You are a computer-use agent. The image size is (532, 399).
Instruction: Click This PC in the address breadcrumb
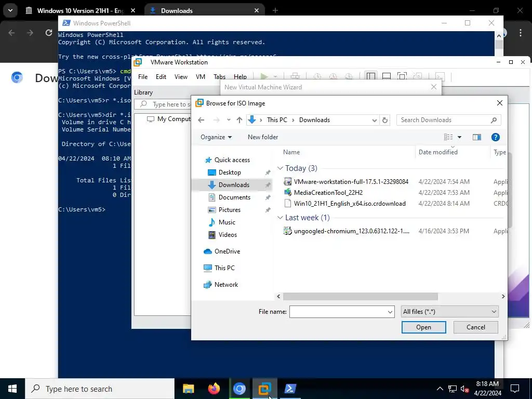pyautogui.click(x=277, y=120)
